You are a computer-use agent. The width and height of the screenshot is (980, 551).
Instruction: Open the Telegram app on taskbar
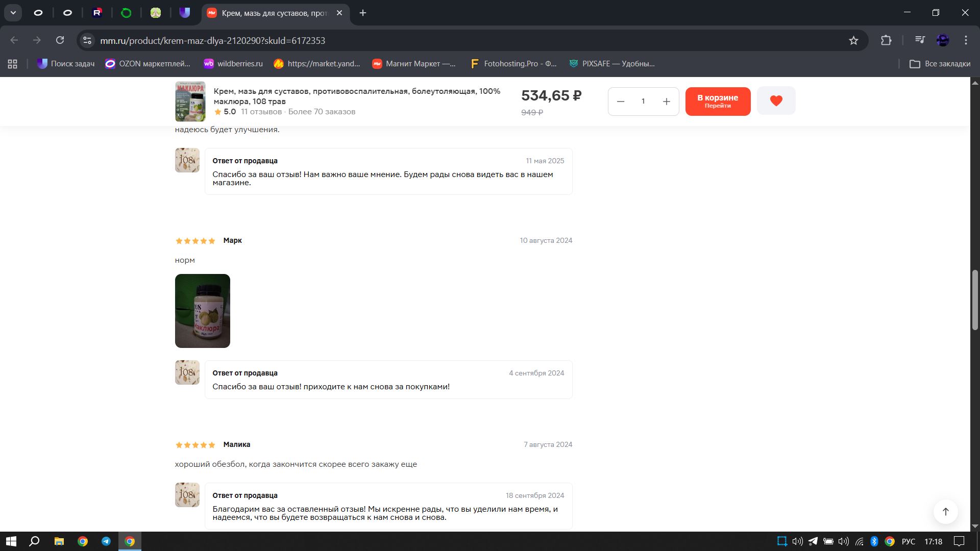(x=106, y=541)
